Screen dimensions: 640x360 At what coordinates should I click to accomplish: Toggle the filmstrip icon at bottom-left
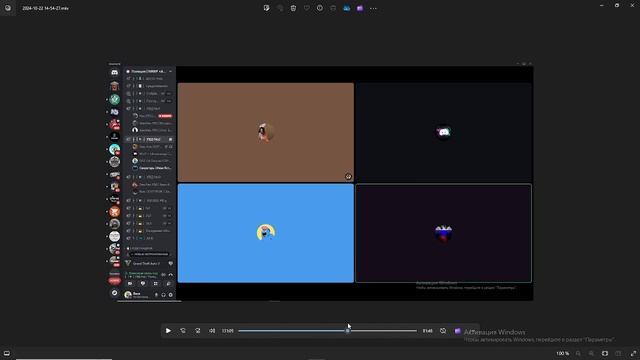tap(7, 353)
